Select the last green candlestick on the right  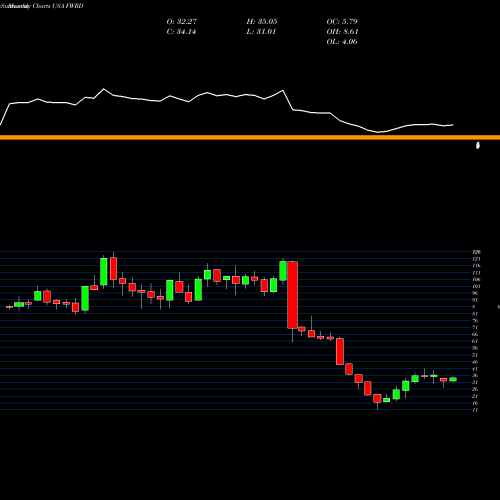click(453, 379)
